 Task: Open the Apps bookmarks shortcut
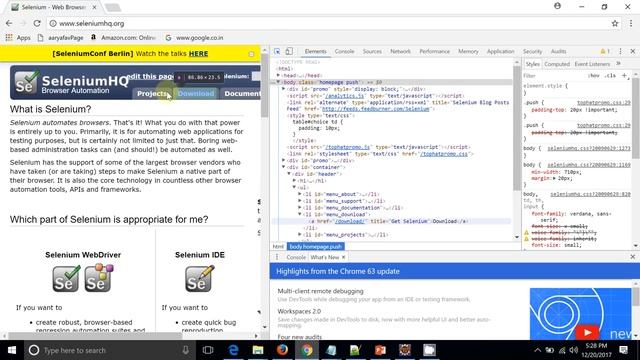[18, 38]
